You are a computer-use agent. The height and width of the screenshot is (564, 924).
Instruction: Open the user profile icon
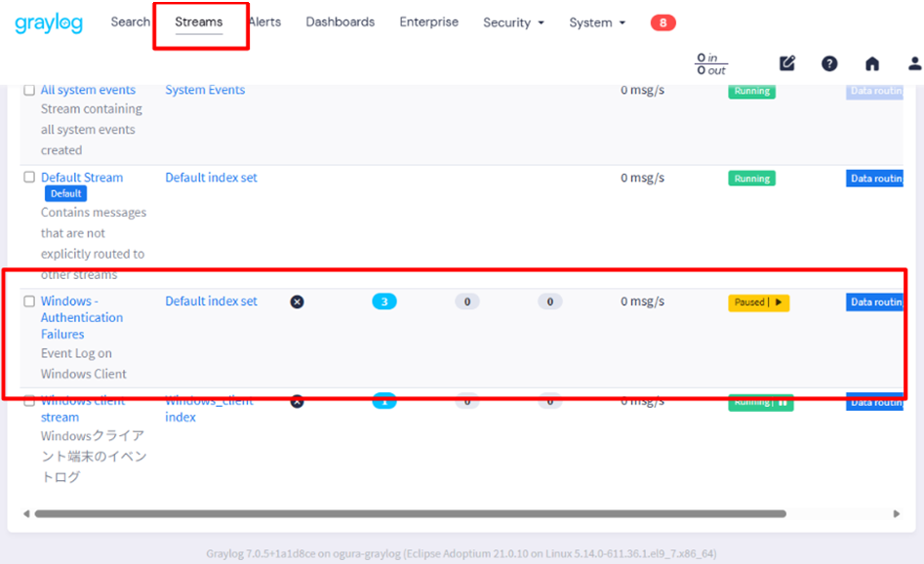pos(914,63)
